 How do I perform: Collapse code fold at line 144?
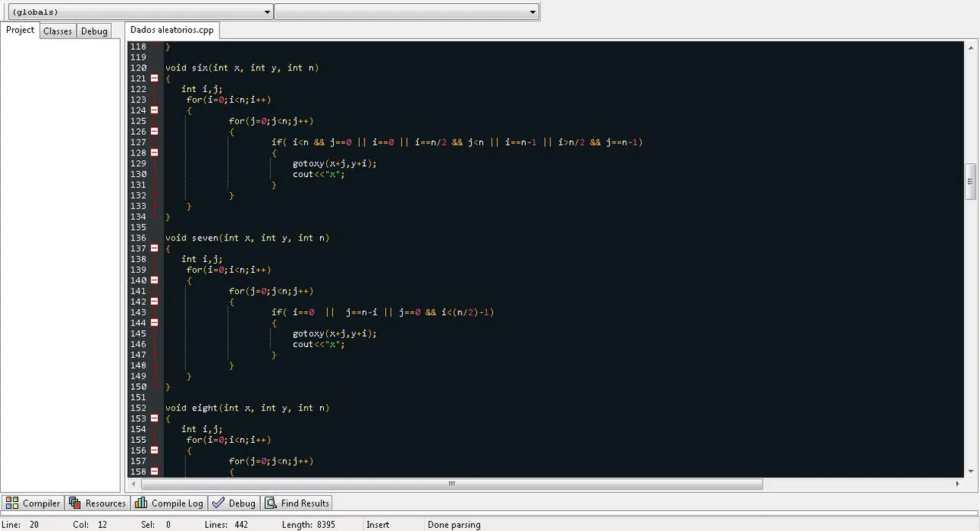click(x=154, y=323)
